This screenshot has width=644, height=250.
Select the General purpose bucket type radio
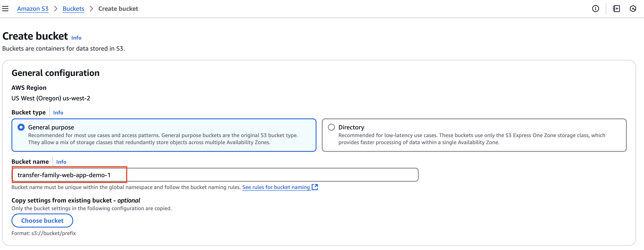[x=21, y=127]
